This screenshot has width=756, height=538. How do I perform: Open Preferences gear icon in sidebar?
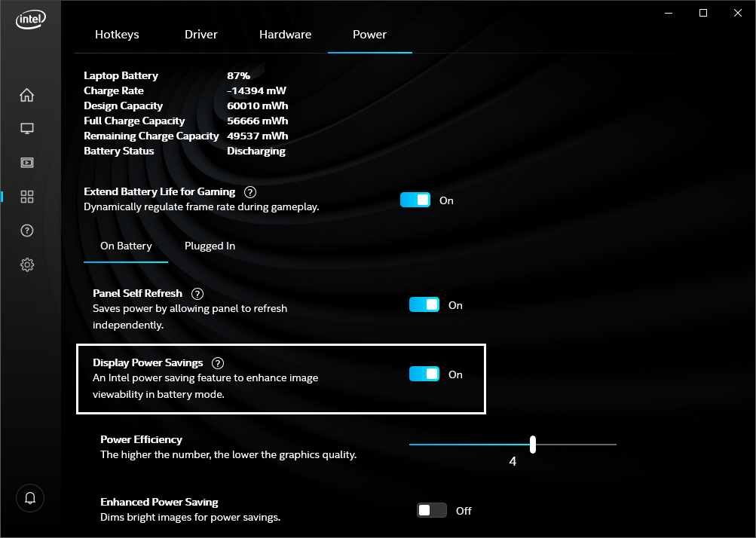pyautogui.click(x=27, y=264)
